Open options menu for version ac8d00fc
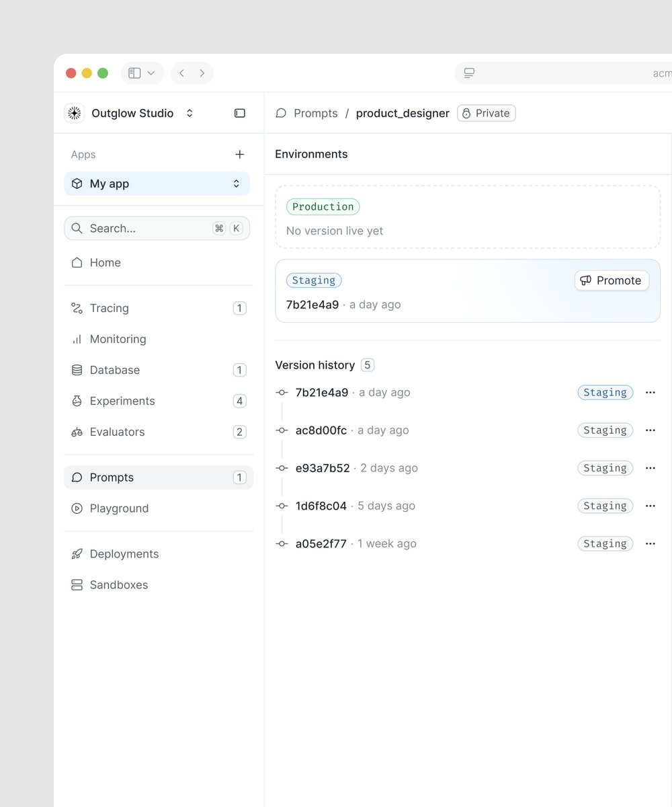The height and width of the screenshot is (807, 672). point(650,430)
